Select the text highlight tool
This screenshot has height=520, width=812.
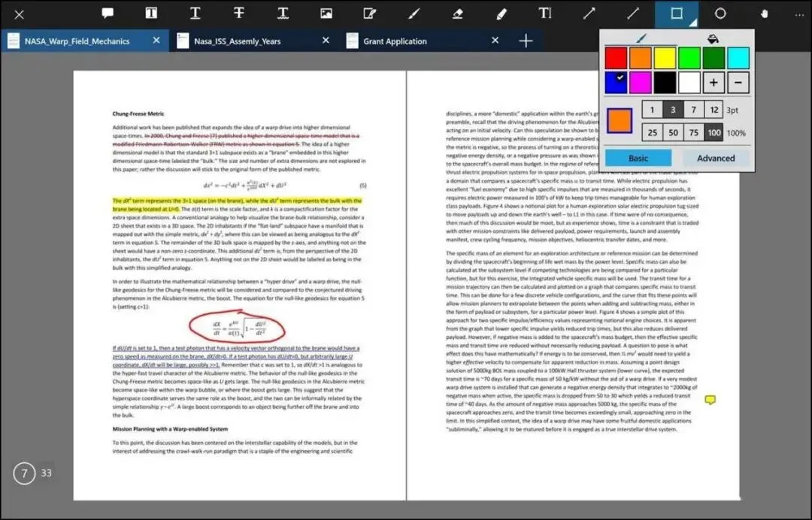pyautogui.click(x=151, y=14)
